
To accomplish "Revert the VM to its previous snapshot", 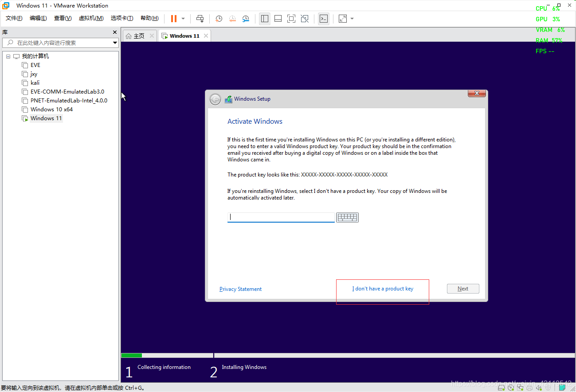I will [232, 19].
